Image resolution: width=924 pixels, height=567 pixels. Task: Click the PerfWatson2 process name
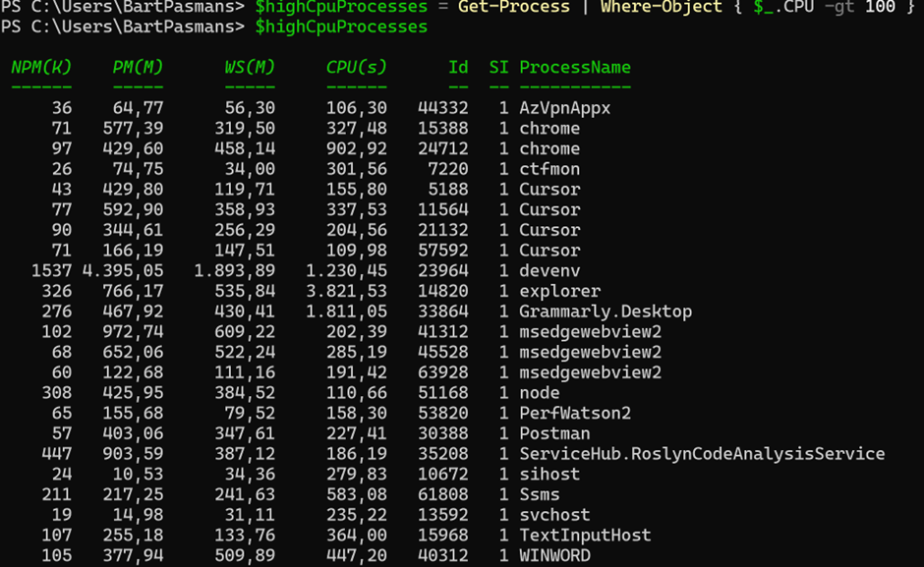(x=575, y=413)
